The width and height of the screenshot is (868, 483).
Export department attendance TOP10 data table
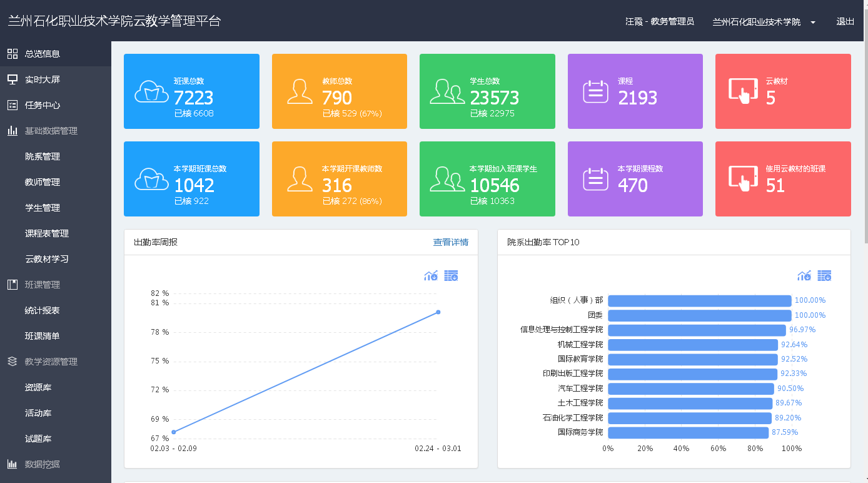(824, 276)
